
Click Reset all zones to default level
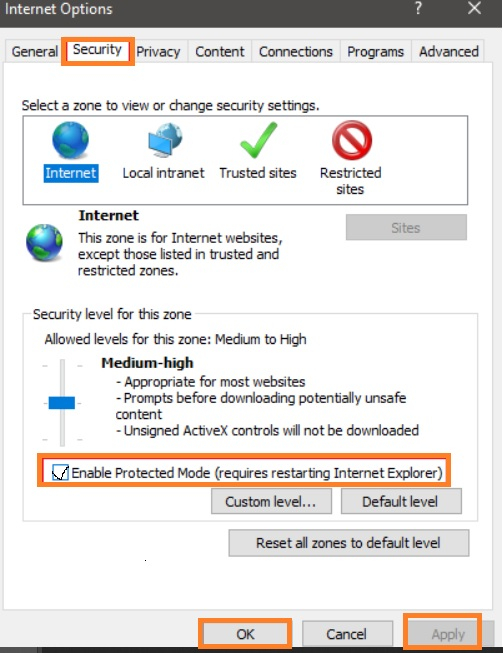tap(349, 543)
